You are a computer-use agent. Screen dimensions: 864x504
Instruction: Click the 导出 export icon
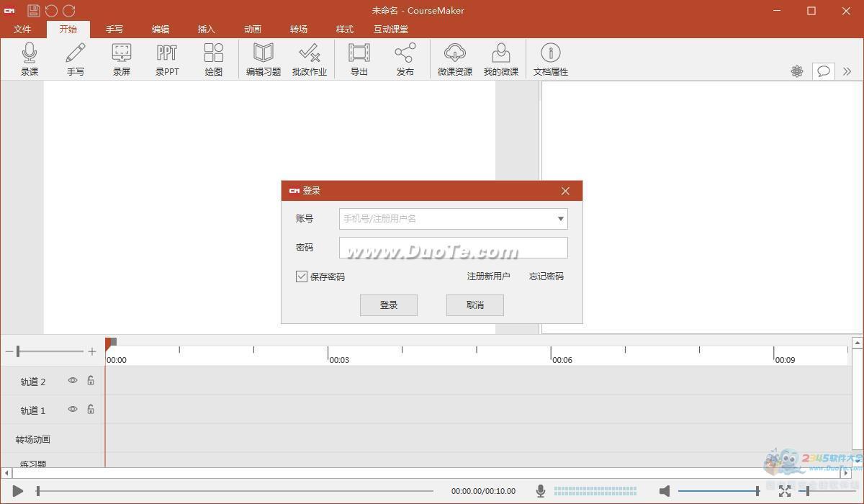pyautogui.click(x=359, y=59)
